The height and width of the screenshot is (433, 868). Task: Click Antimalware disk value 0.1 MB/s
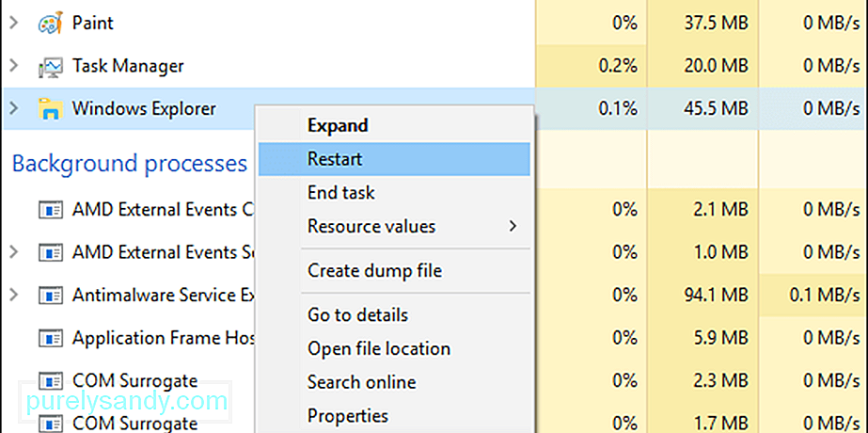[824, 295]
